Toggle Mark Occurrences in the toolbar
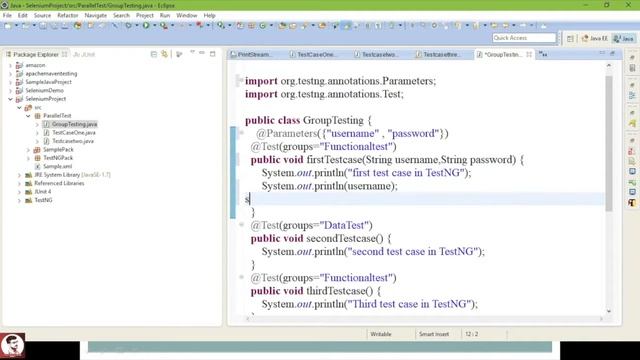Viewport: 640px width, 360px height. 347,26
